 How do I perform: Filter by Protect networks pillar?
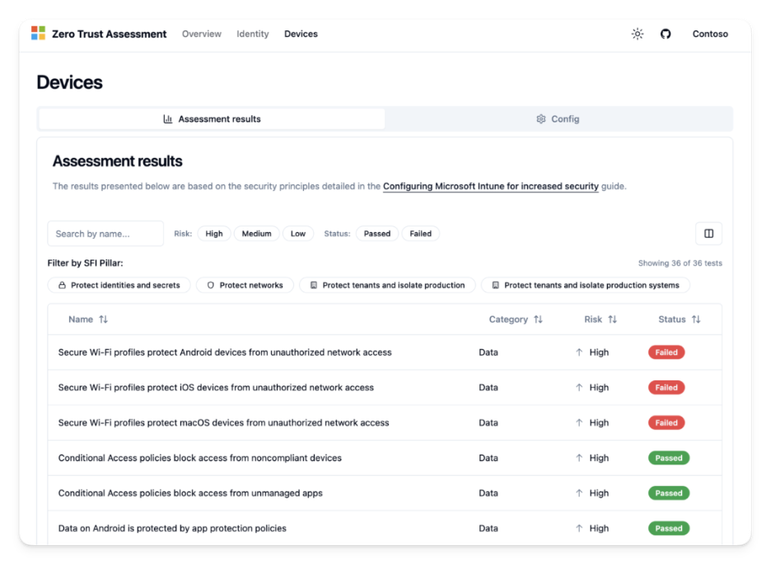point(245,285)
